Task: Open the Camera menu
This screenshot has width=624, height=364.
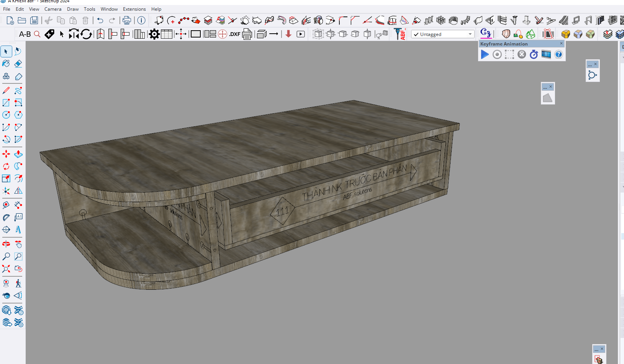Action: [x=53, y=9]
